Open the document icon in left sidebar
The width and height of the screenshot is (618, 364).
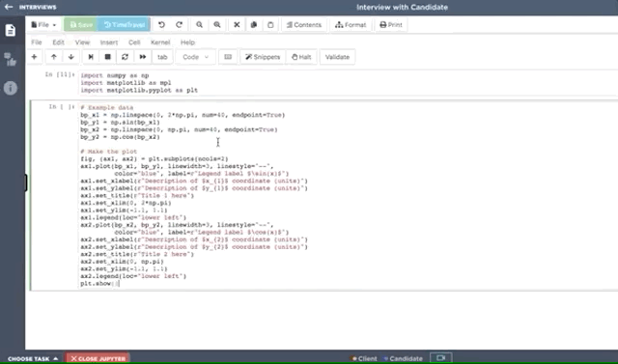pyautogui.click(x=11, y=30)
